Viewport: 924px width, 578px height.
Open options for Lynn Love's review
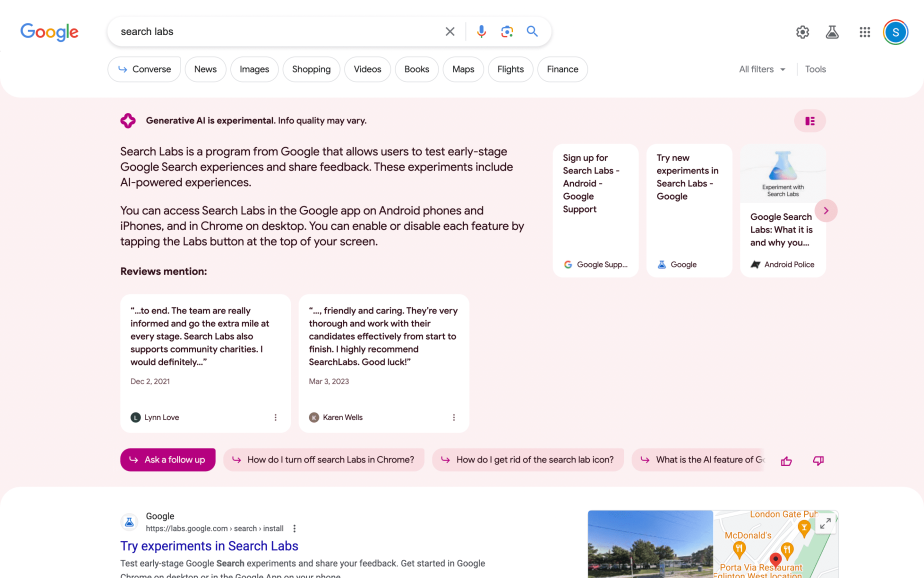[276, 417]
